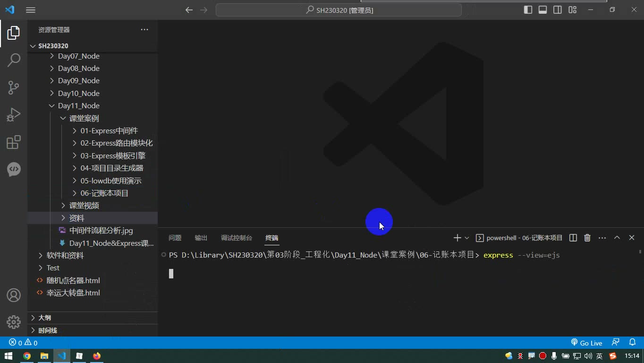Image resolution: width=644 pixels, height=363 pixels.
Task: Open terminal panel more actions
Action: click(x=602, y=238)
